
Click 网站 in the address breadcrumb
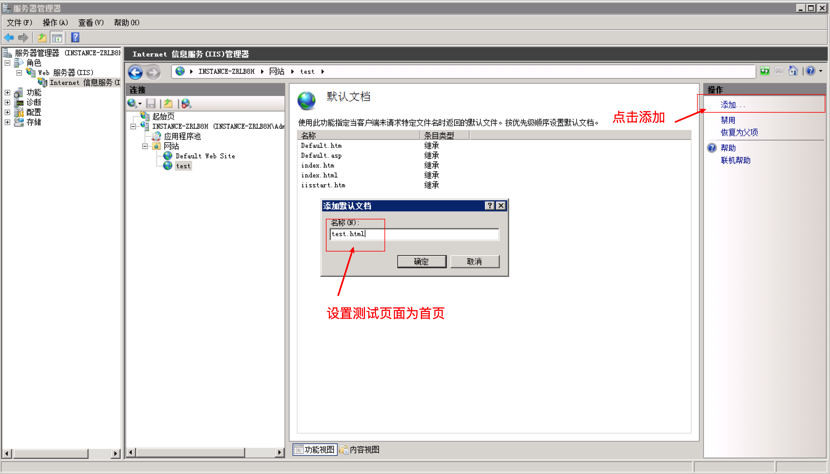[x=276, y=71]
